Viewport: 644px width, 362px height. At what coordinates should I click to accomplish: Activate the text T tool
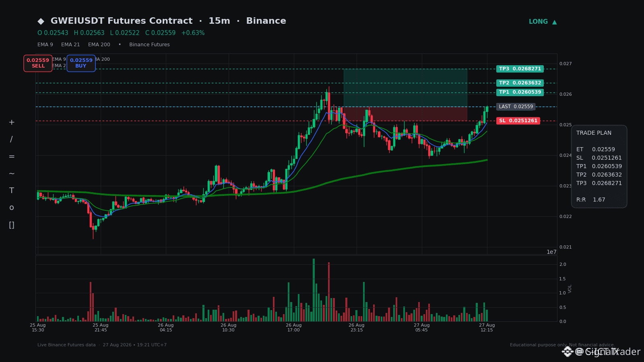tap(12, 191)
